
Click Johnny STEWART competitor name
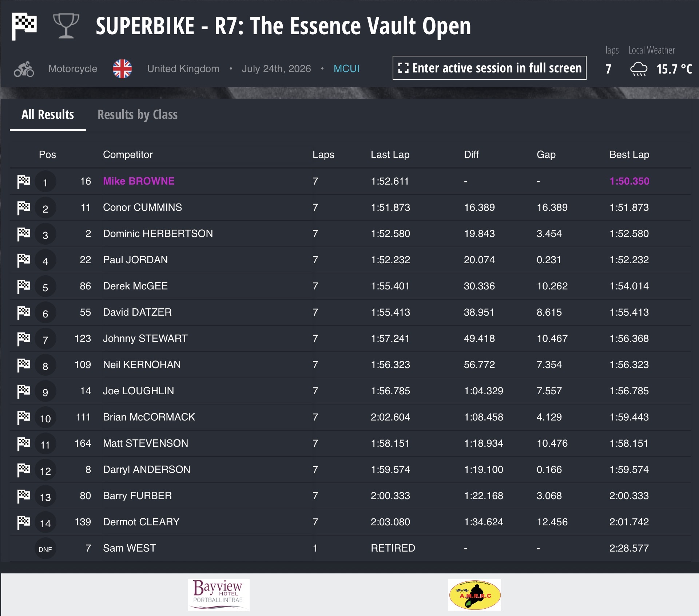tap(145, 339)
